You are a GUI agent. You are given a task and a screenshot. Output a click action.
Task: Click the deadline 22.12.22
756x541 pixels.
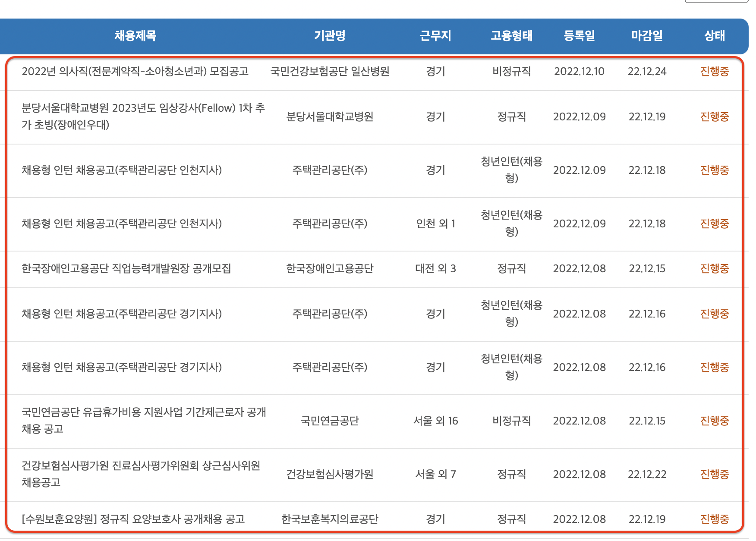point(647,474)
